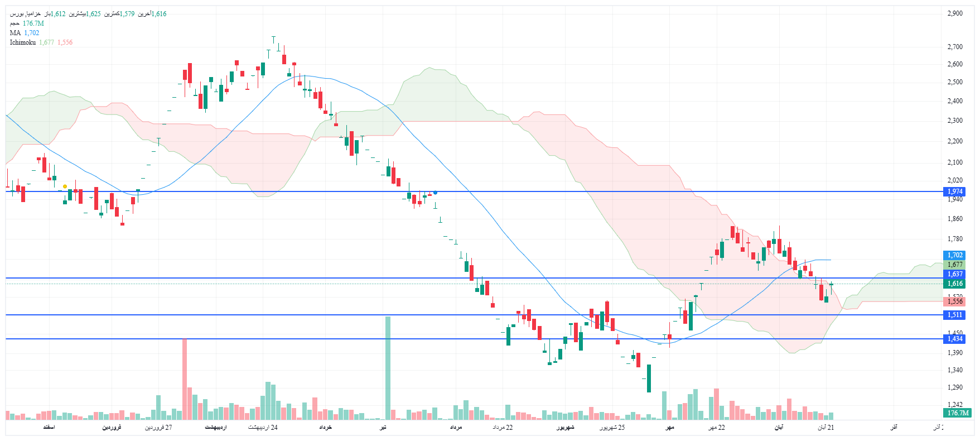Click the tallest green volume bar in تیر
980x441 pixels.
click(x=388, y=368)
